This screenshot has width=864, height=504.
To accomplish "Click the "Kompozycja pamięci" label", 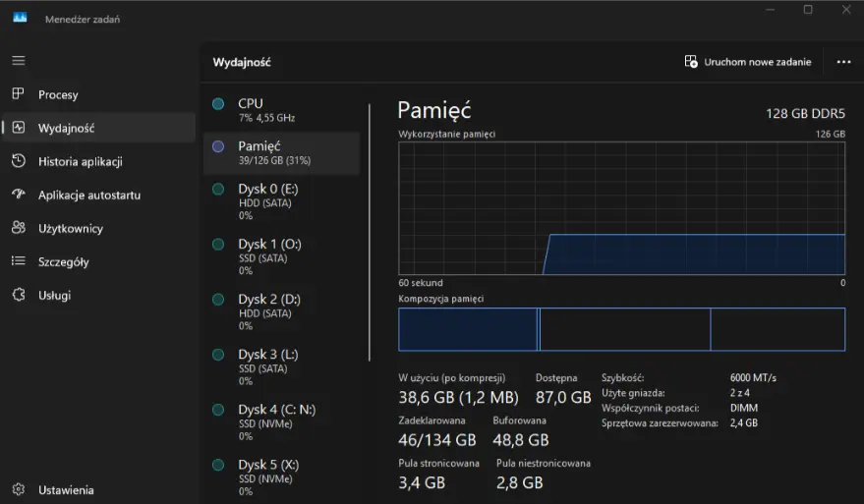I will (440, 299).
